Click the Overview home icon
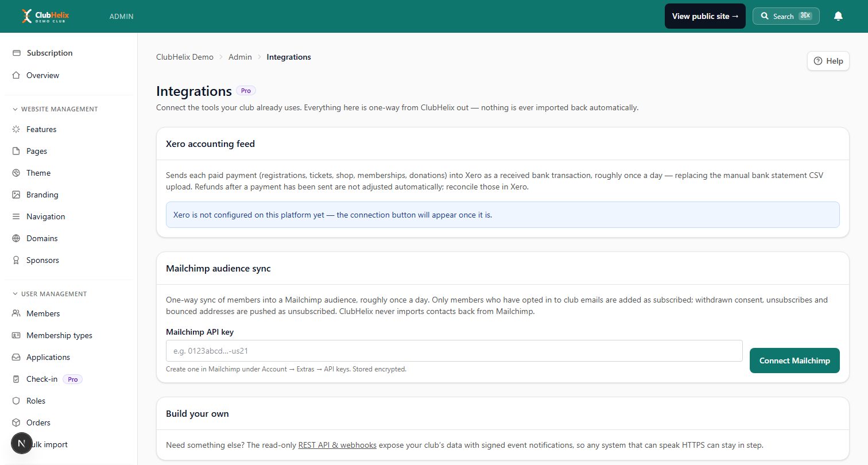 16,75
